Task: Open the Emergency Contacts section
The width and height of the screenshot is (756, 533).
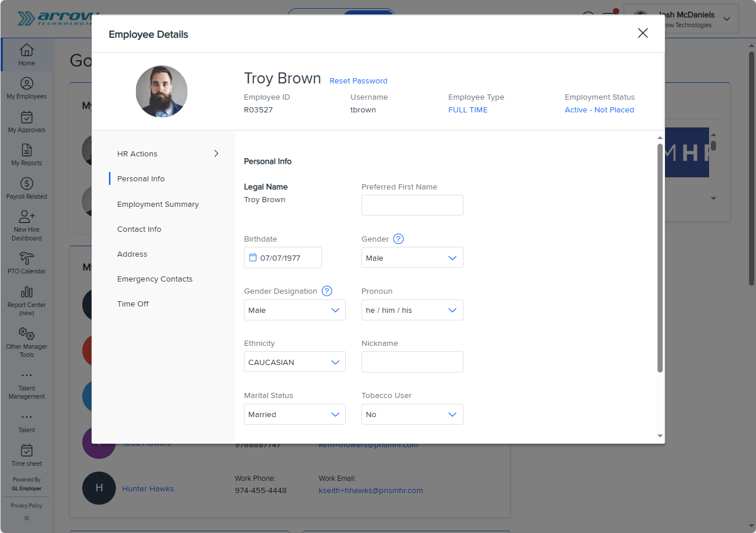Action: (155, 279)
